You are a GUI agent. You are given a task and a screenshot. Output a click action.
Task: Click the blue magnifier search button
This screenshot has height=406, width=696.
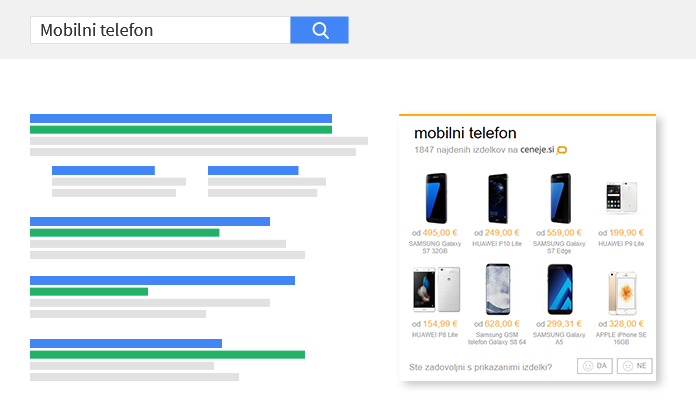click(x=319, y=30)
